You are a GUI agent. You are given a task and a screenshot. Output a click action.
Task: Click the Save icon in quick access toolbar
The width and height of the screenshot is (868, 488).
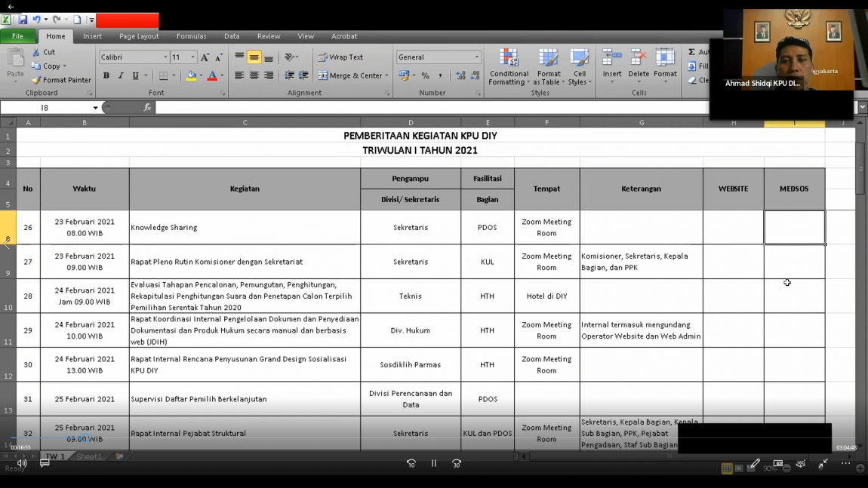(x=23, y=20)
